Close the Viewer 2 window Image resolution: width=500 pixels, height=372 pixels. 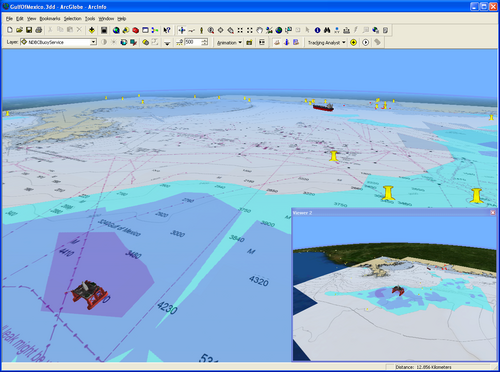(493, 213)
